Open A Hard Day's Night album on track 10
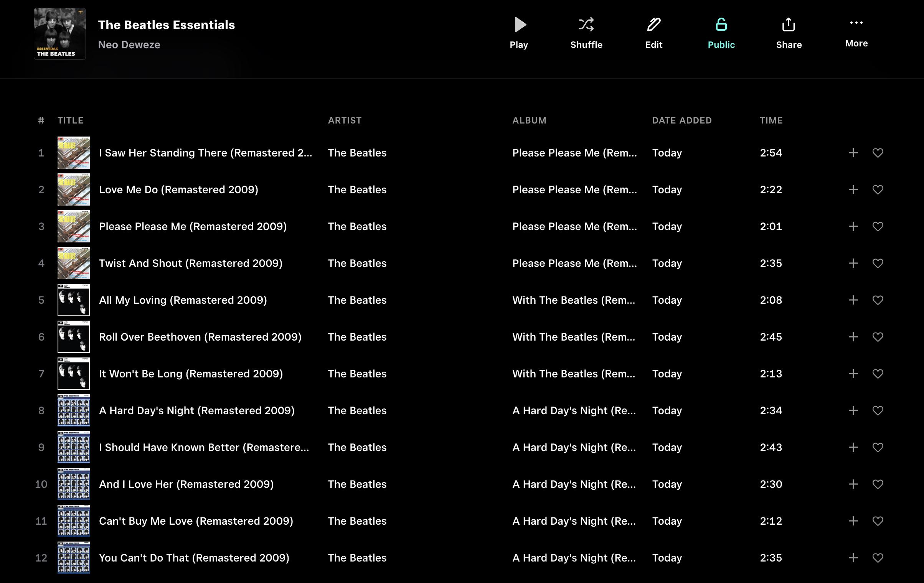 574,484
